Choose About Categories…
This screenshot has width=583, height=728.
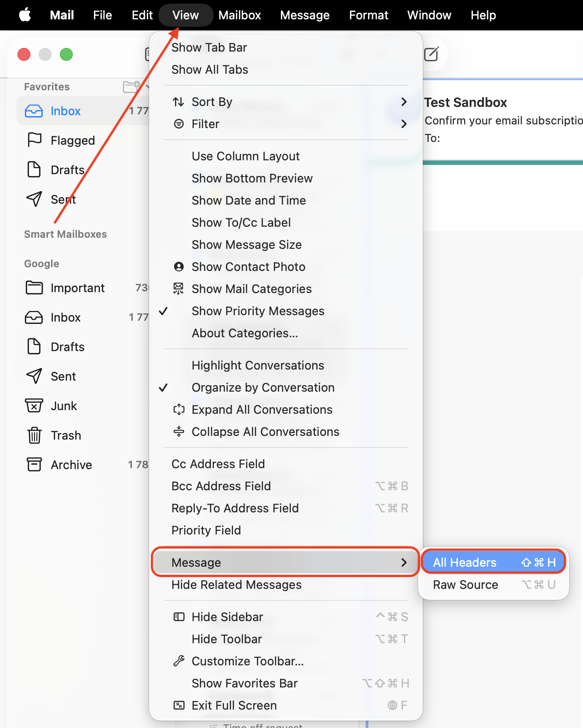tap(286, 333)
